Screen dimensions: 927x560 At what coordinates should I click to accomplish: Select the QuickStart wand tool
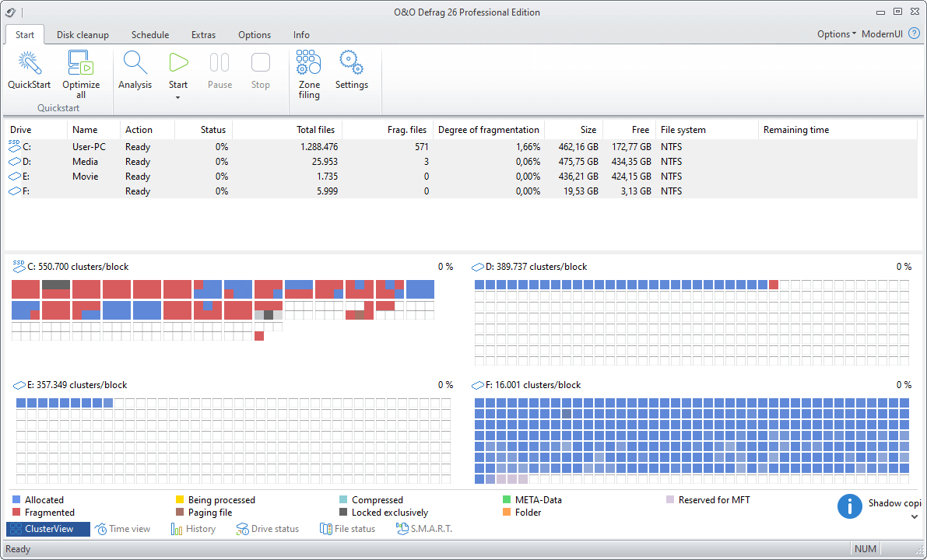(29, 68)
